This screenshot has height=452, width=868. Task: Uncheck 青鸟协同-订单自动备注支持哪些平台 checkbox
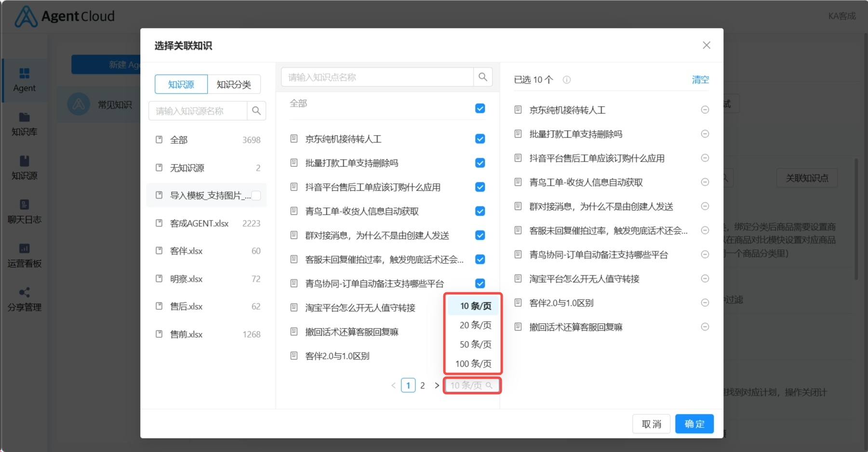pos(480,284)
